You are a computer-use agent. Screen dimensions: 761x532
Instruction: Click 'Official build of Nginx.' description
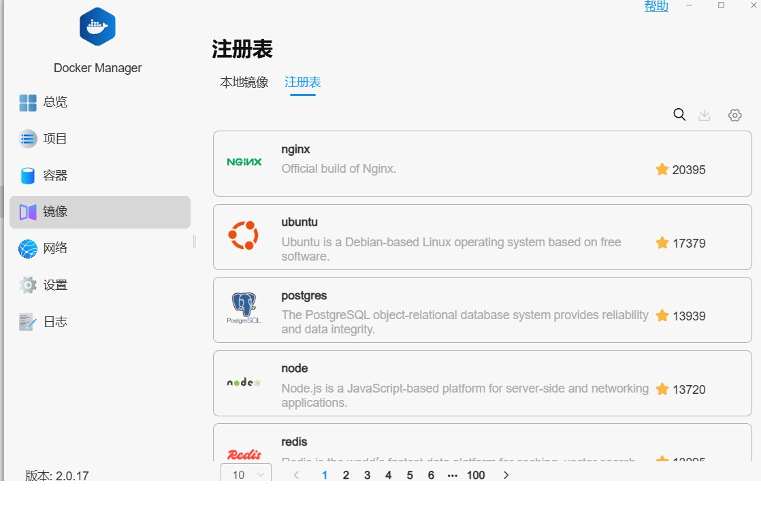point(339,169)
